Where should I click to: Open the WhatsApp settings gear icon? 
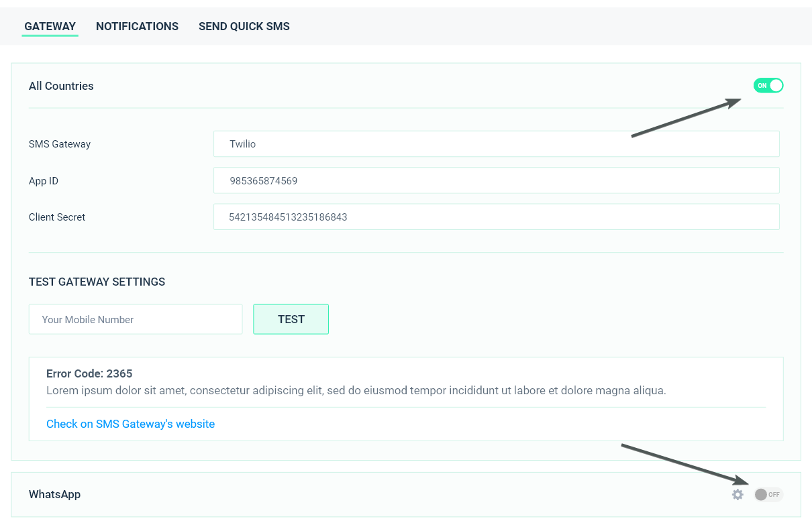[738, 495]
